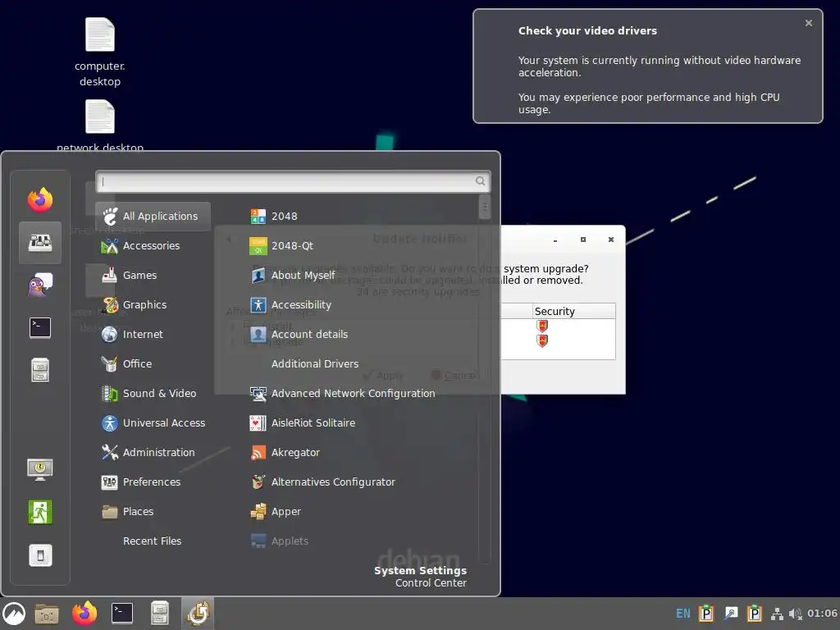Viewport: 840px width, 630px height.
Task: Click the Check your video drivers notification
Action: coord(648,66)
